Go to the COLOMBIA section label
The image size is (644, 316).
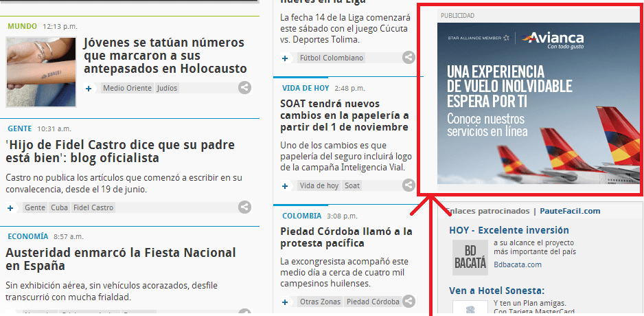click(x=302, y=216)
